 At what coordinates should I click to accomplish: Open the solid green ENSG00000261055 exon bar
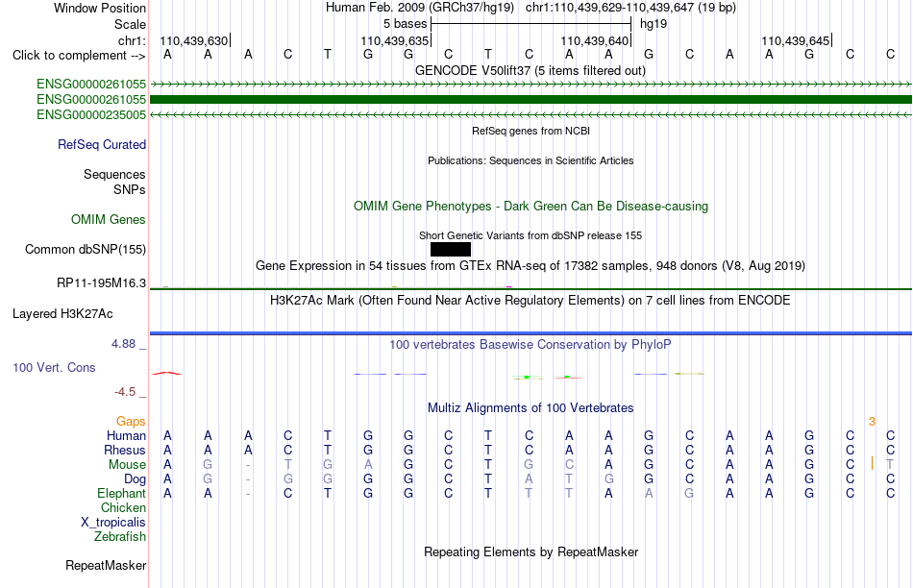531,100
